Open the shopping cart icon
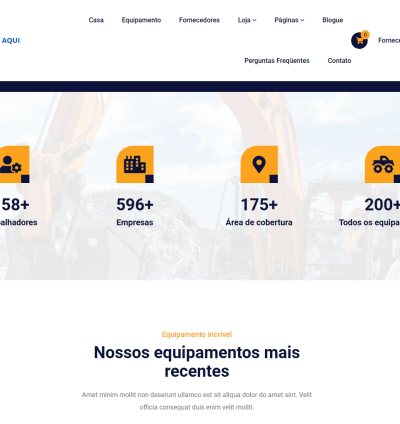This screenshot has height=424, width=400. point(359,41)
